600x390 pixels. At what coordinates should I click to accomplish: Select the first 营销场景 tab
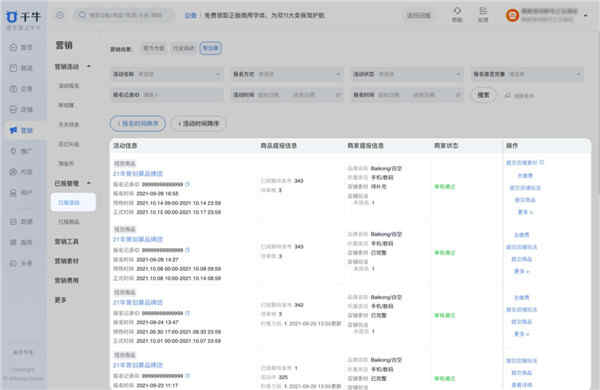(154, 48)
